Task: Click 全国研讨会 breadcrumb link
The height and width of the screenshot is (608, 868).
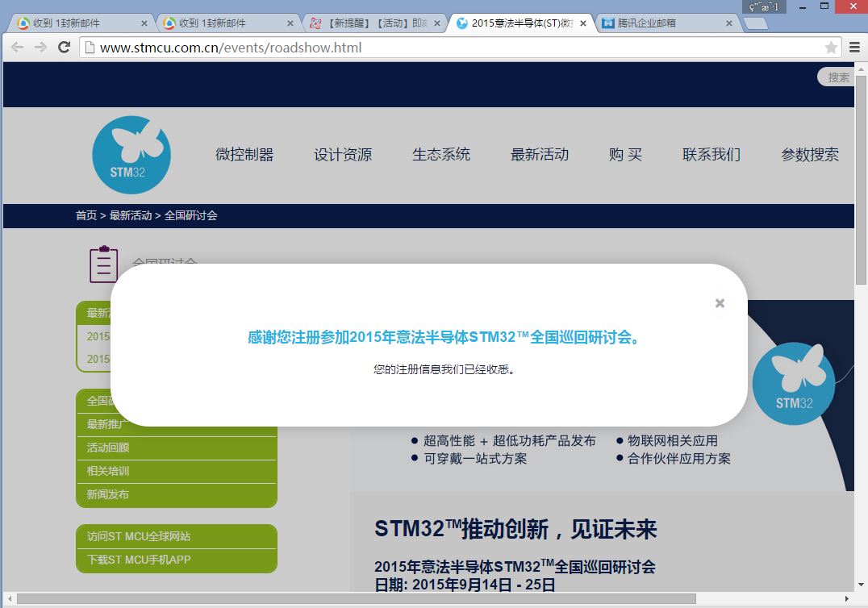Action: pyautogui.click(x=190, y=215)
